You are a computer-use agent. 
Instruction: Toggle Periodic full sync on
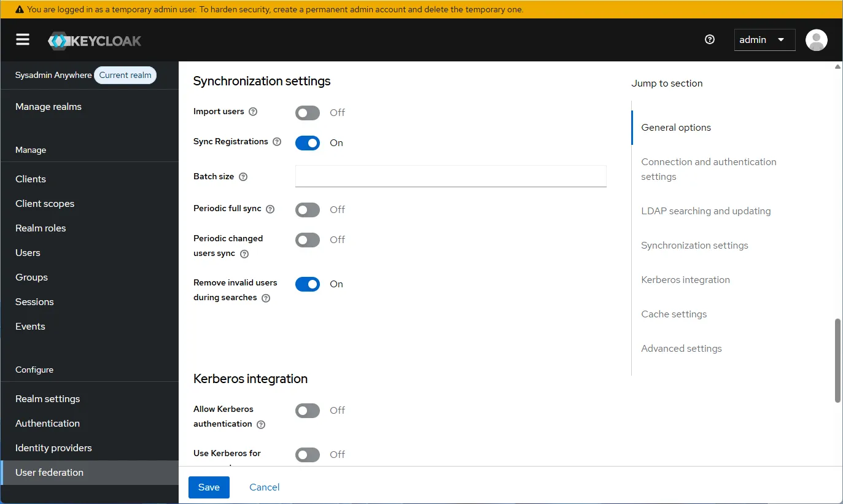(x=307, y=209)
